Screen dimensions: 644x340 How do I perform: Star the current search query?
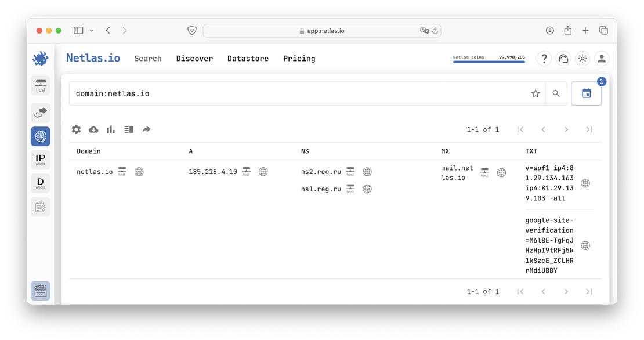(x=535, y=93)
